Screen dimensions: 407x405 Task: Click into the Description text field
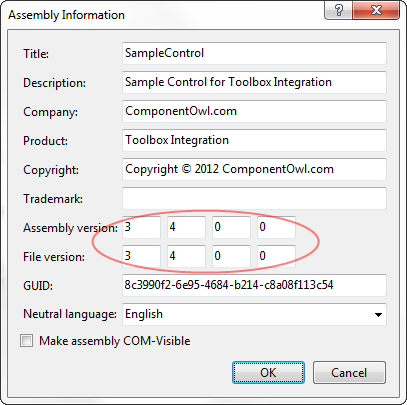[x=254, y=82]
